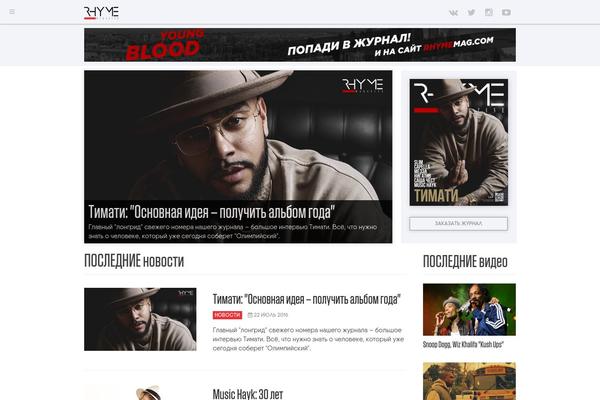This screenshot has width=600, height=400.
Task: Click the Заказать журнал button
Action: pyautogui.click(x=458, y=224)
